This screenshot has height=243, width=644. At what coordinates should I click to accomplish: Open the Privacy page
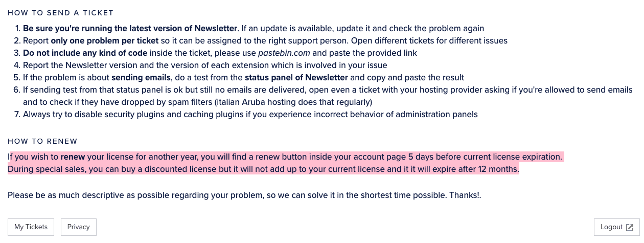(78, 227)
